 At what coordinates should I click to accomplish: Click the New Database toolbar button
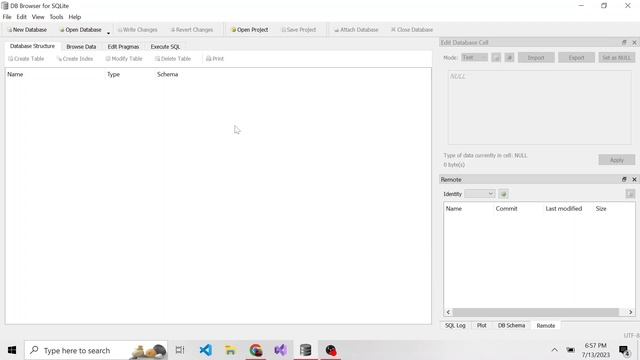pyautogui.click(x=27, y=30)
